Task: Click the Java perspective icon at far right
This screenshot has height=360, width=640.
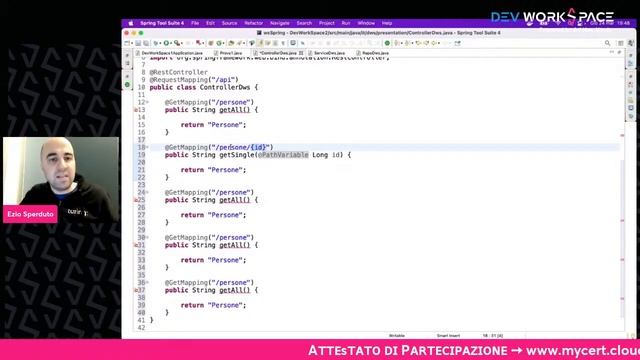Action: (x=631, y=43)
